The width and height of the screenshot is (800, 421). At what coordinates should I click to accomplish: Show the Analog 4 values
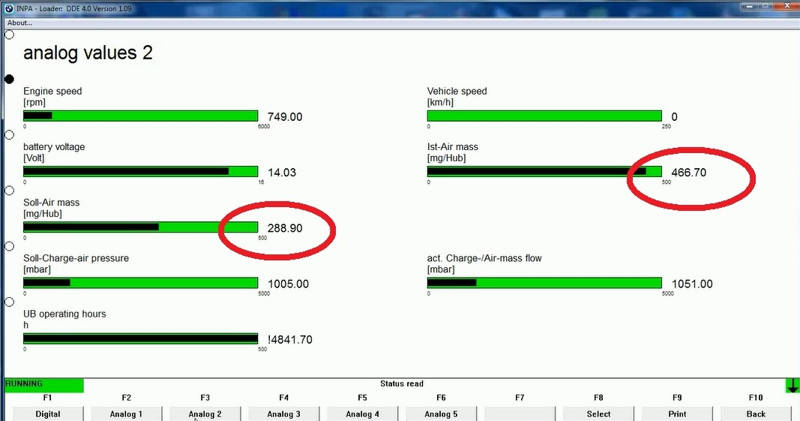(x=362, y=413)
